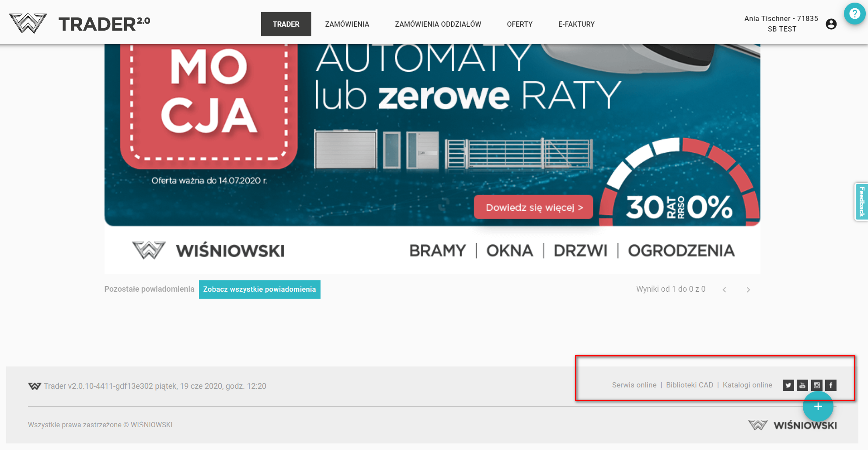Open the ZAMÓWIENIA ODDZIAŁÓW menu item
The width and height of the screenshot is (868, 450).
[x=438, y=24]
